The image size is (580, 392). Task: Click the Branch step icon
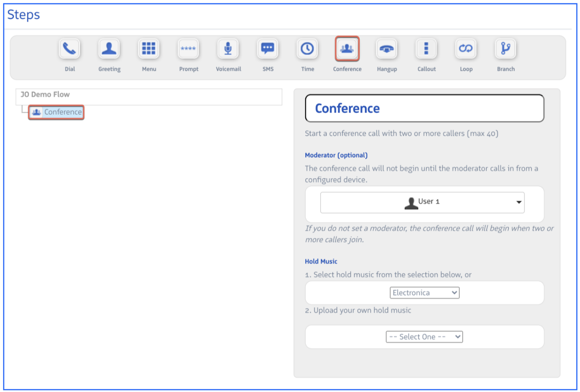[505, 49]
